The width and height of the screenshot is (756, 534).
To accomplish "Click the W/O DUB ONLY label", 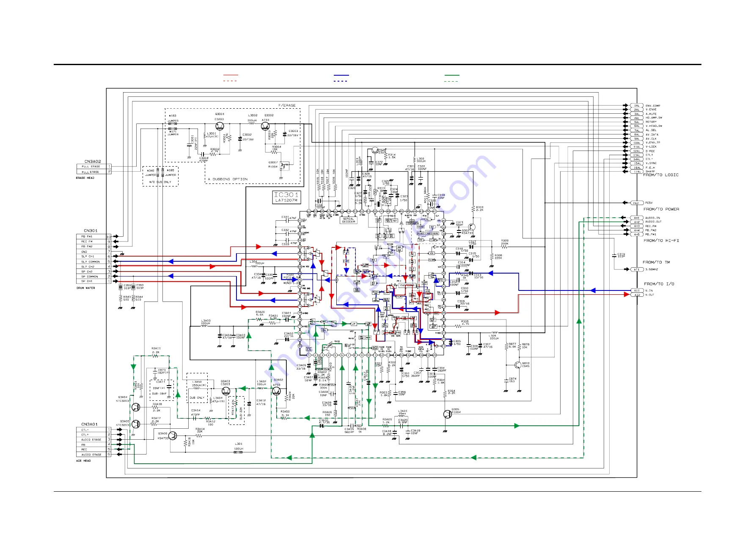I will click(x=160, y=182).
